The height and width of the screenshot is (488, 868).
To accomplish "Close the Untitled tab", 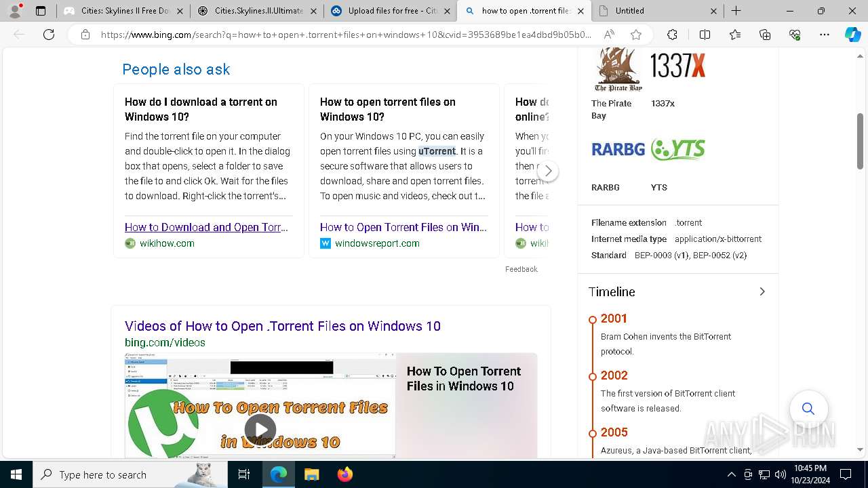I will (x=713, y=11).
